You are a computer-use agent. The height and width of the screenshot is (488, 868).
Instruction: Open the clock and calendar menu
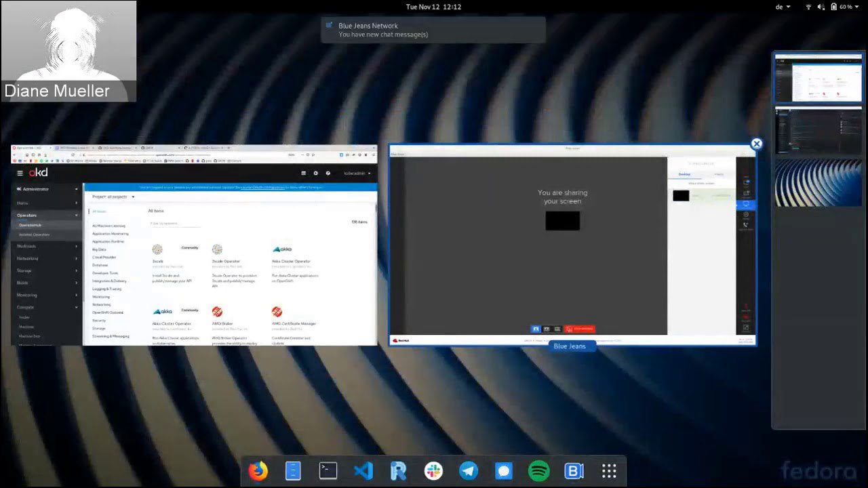point(434,7)
